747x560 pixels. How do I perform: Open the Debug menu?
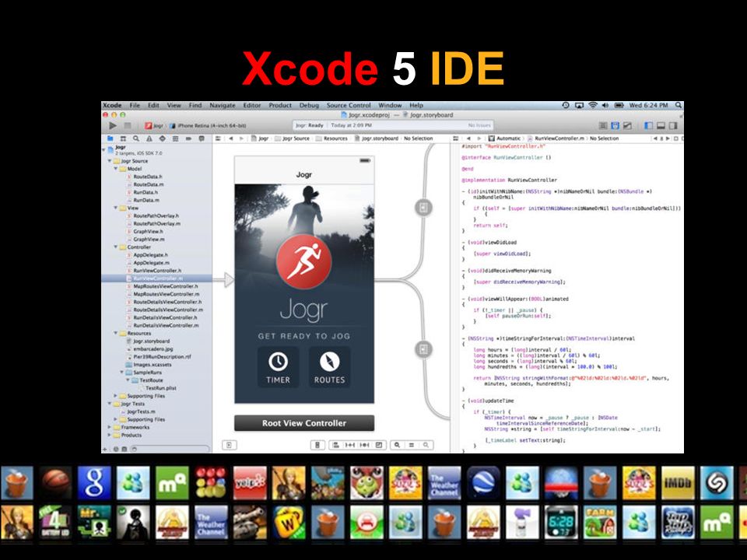pyautogui.click(x=309, y=105)
